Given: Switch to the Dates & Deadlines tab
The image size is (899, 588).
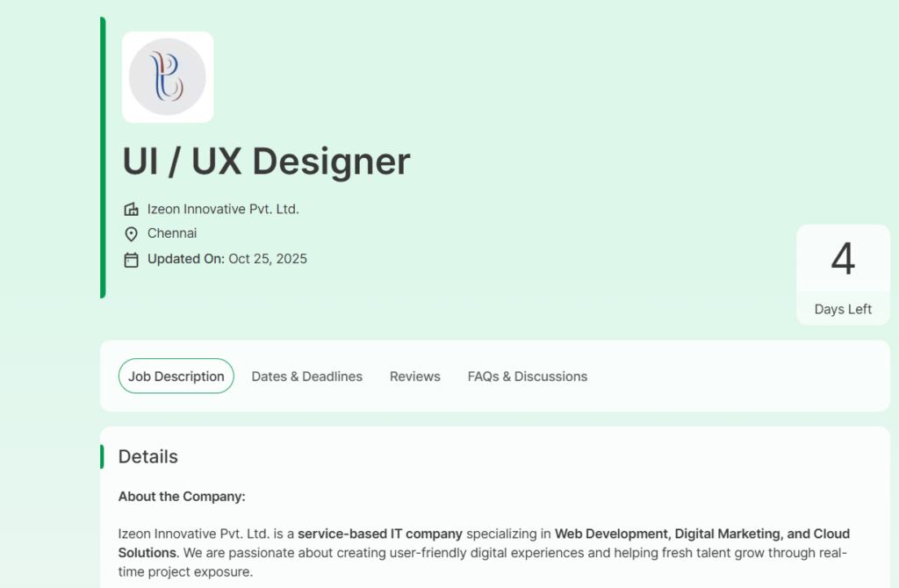Looking at the screenshot, I should point(306,376).
